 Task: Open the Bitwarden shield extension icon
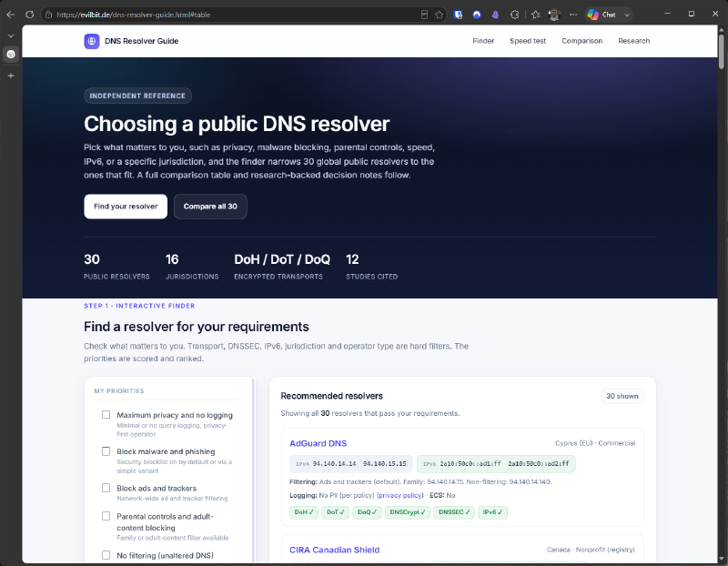[459, 15]
